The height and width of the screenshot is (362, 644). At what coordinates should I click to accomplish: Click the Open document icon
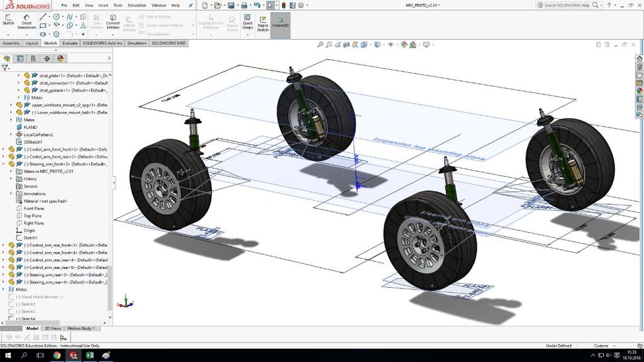tap(218, 5)
